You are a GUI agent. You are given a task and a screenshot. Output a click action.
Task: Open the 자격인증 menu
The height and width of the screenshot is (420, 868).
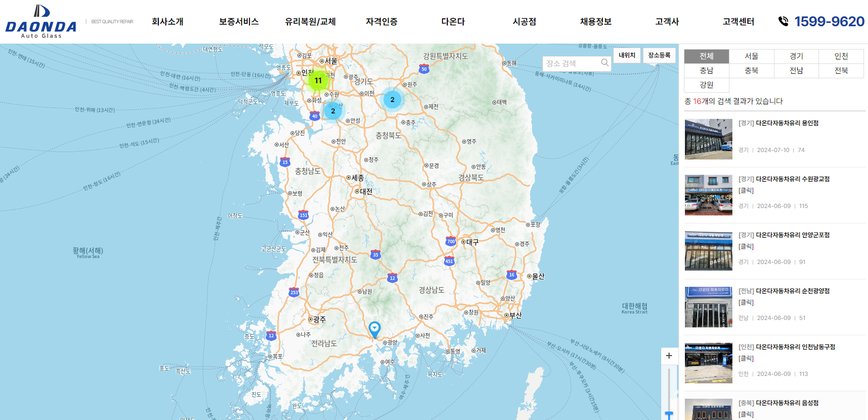382,21
